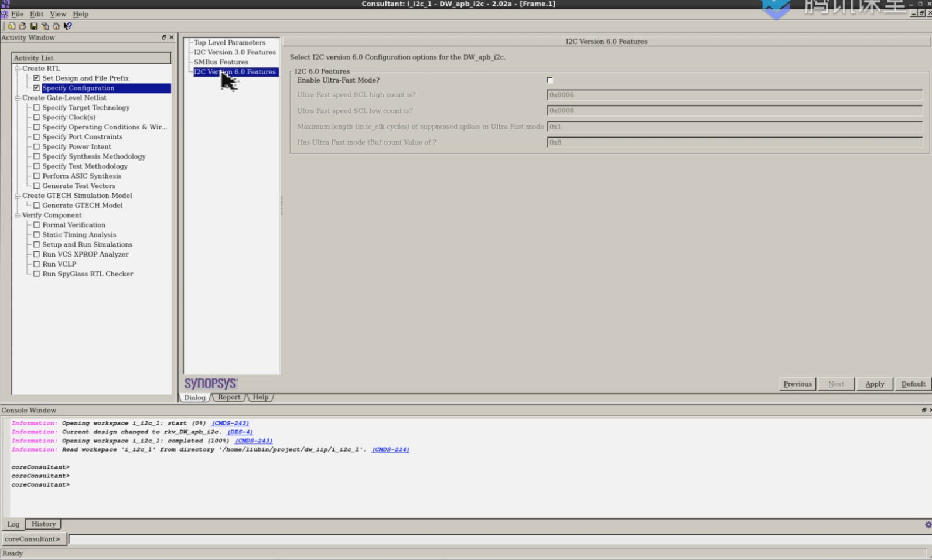Select Setup and Run Simulations activity

(87, 245)
